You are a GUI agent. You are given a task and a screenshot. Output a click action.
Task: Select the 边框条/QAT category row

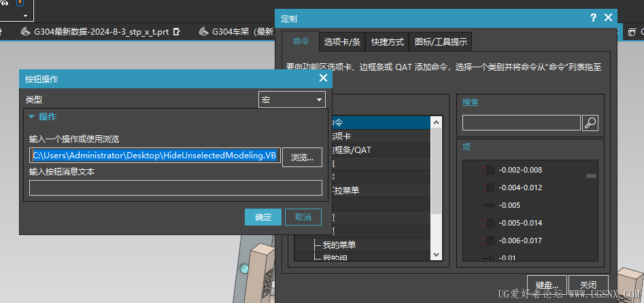379,150
